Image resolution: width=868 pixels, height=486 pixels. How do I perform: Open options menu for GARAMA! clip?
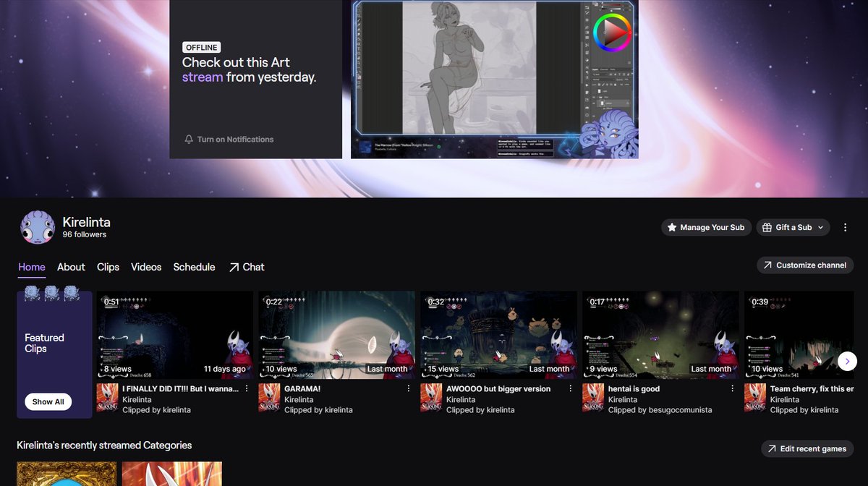pyautogui.click(x=409, y=389)
